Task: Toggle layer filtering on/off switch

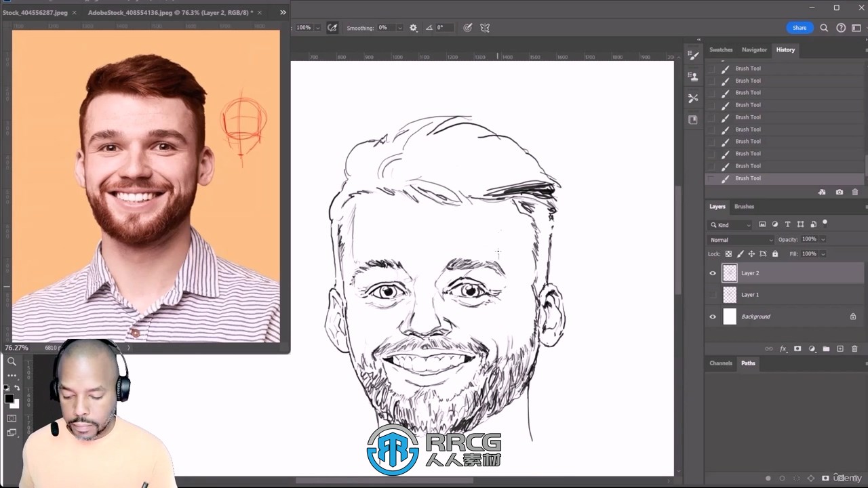Action: point(825,222)
